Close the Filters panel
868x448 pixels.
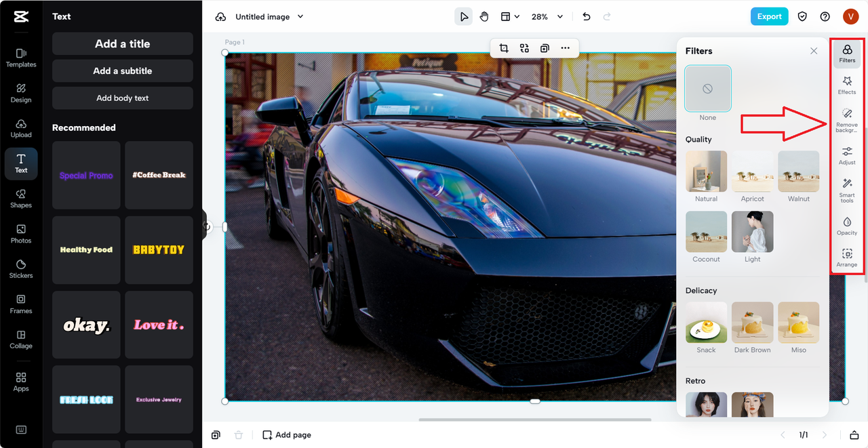click(x=814, y=51)
